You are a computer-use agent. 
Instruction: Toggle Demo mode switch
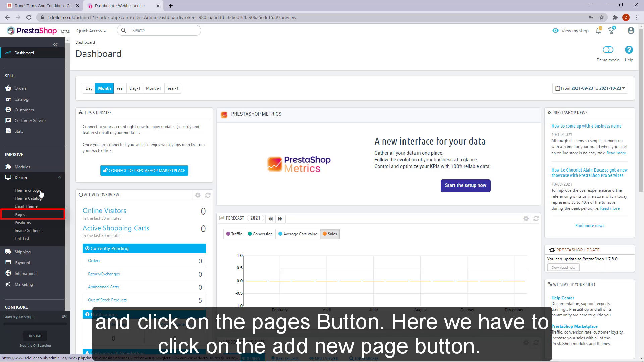[x=608, y=50]
